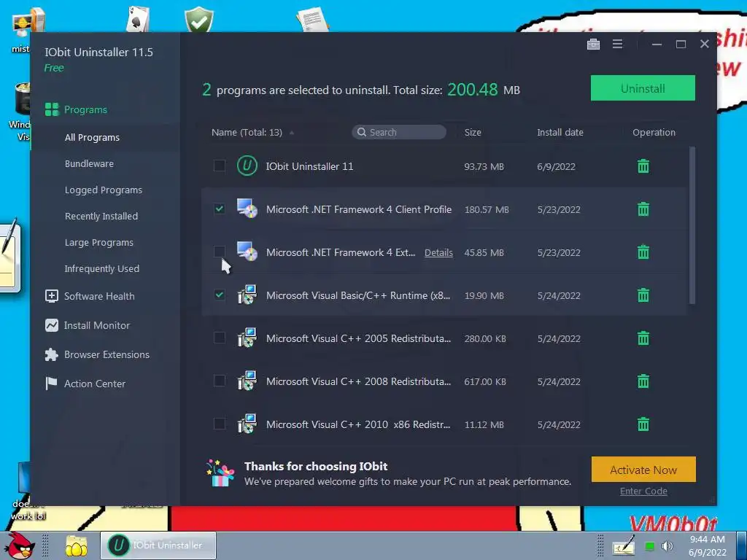The width and height of the screenshot is (747, 560).
Task: Click trash icon for Visual C++ 2010 x86
Action: (643, 424)
